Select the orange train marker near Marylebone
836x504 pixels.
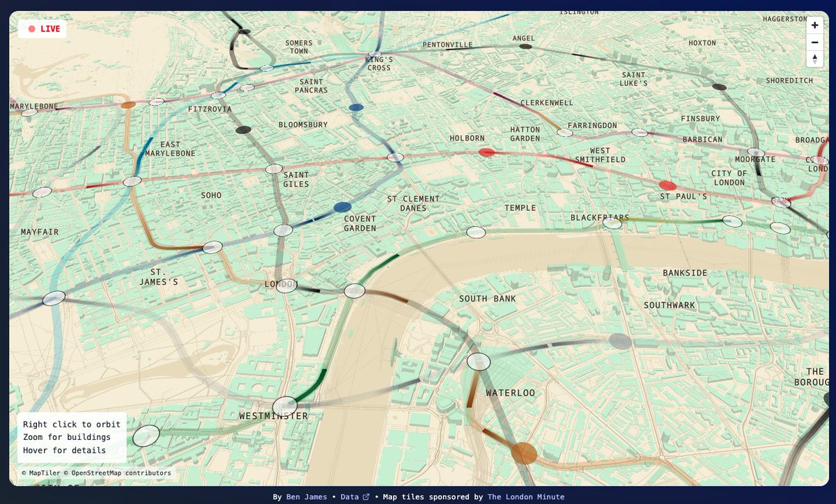point(128,105)
